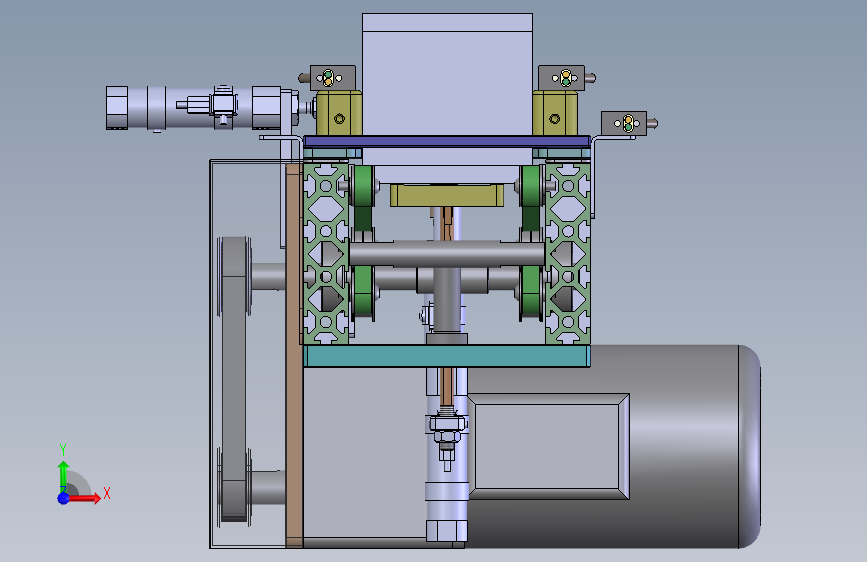Screen dimensions: 867x562
Task: Select the hex fitting at the bottom center
Action: [447, 530]
